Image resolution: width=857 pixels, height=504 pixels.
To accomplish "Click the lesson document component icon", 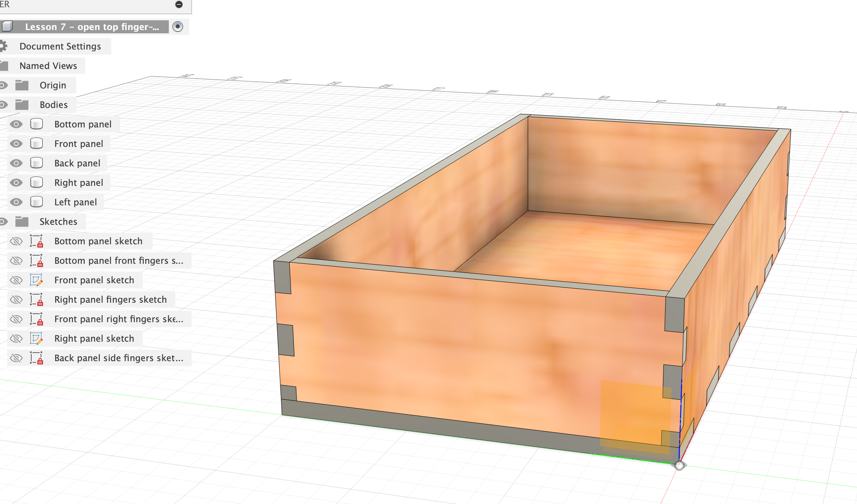I will point(7,27).
